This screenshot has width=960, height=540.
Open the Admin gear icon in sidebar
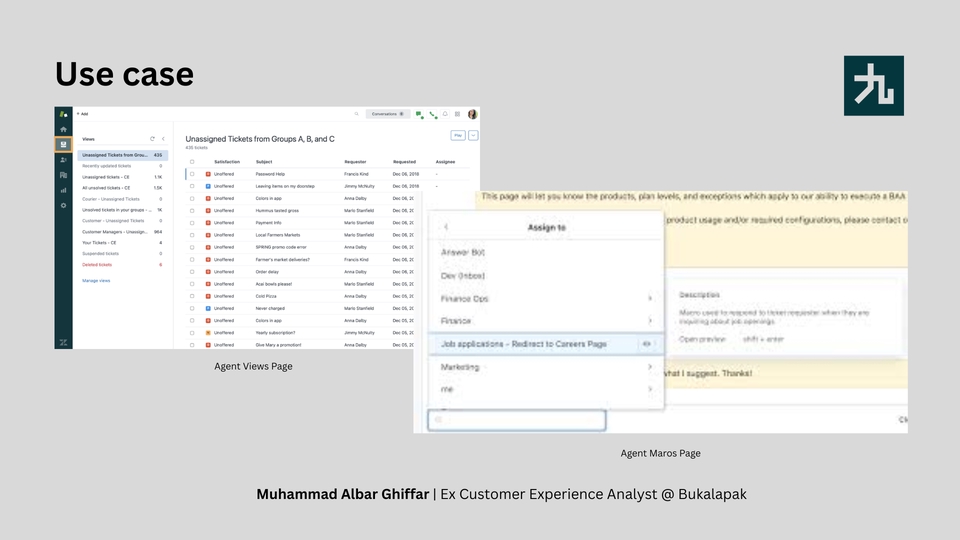click(63, 205)
